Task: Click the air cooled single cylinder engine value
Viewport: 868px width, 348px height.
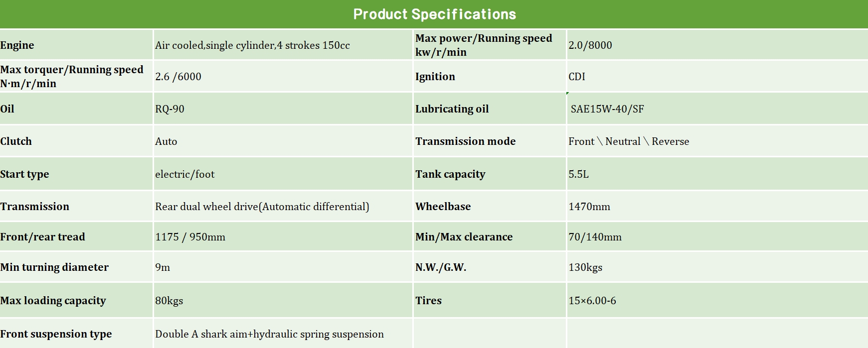Action: click(x=252, y=45)
